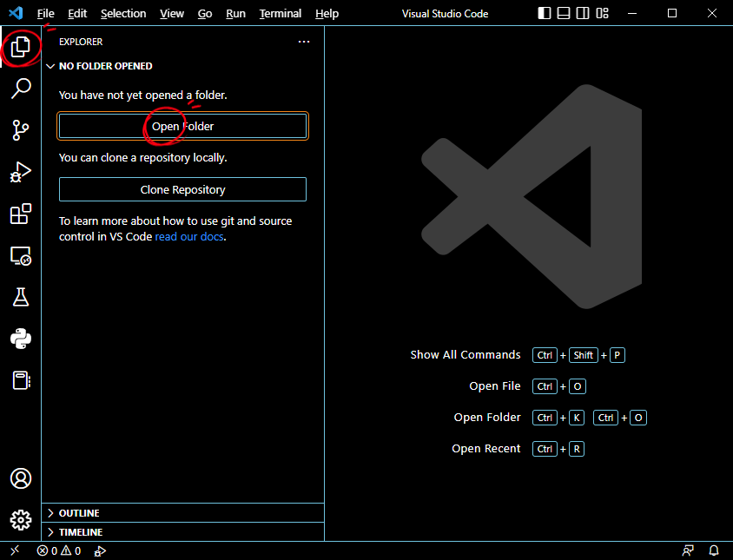Viewport: 733px width, 560px height.
Task: Click the Visual Studio Code window title
Action: pos(445,14)
